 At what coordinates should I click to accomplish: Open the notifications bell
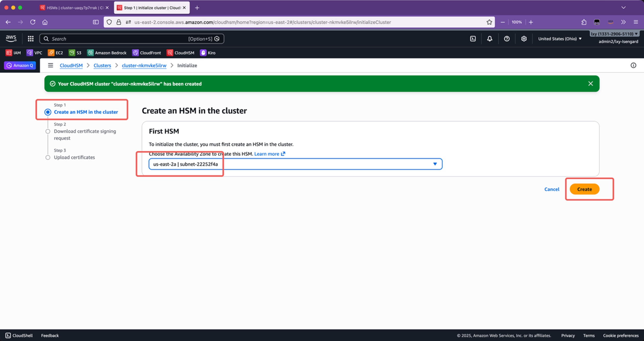click(489, 39)
